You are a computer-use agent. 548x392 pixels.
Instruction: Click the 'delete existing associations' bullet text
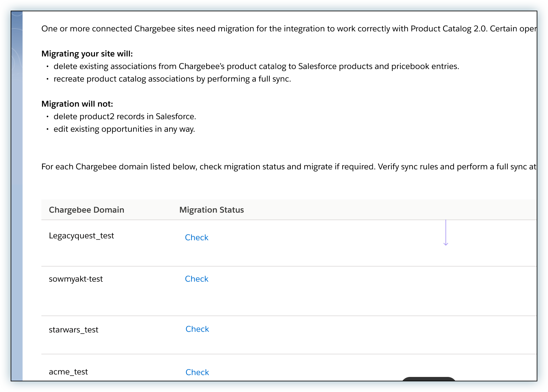pyautogui.click(x=256, y=66)
